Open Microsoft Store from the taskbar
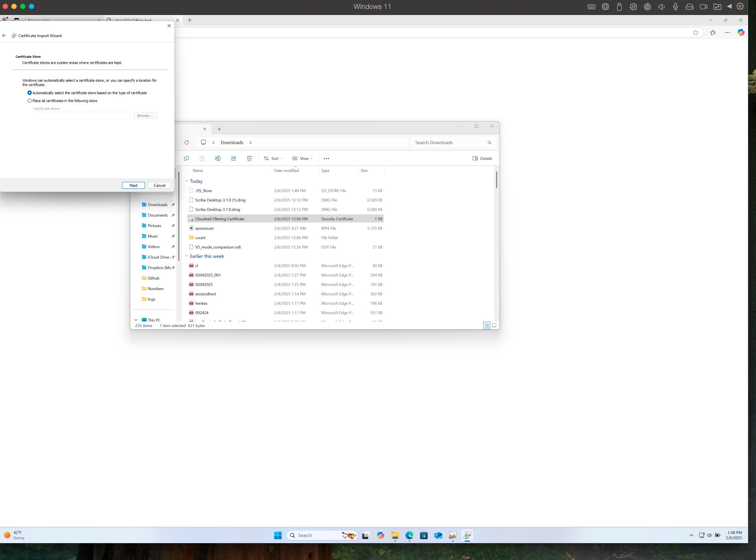Image resolution: width=756 pixels, height=560 pixels. [x=424, y=535]
